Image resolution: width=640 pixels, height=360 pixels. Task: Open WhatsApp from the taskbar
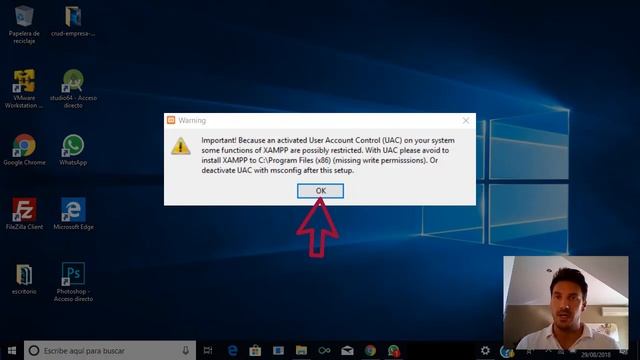click(x=393, y=350)
